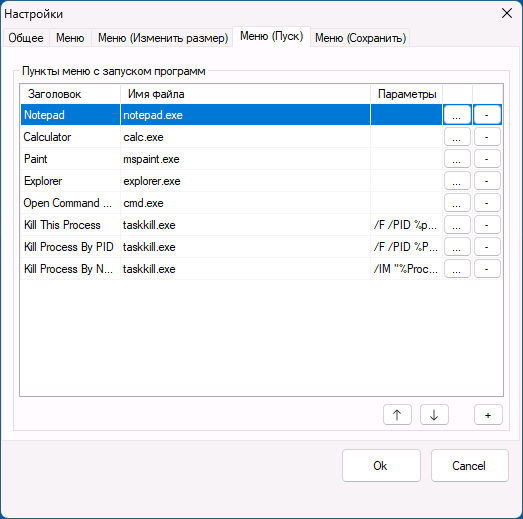
Task: Select the Calculator title cell
Action: coord(70,137)
